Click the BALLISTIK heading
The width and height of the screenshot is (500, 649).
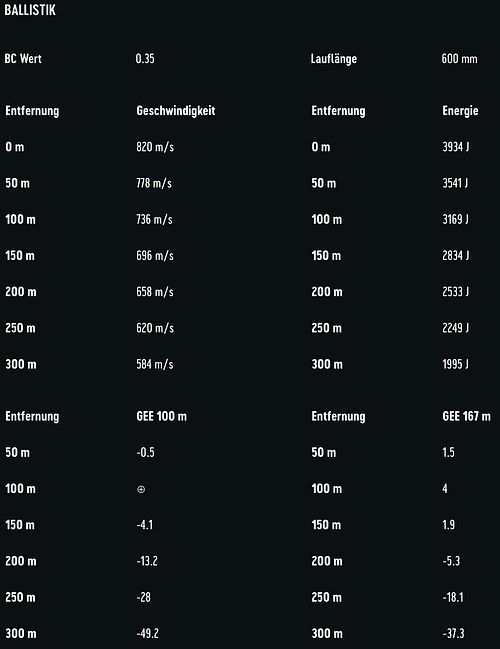[x=30, y=10]
